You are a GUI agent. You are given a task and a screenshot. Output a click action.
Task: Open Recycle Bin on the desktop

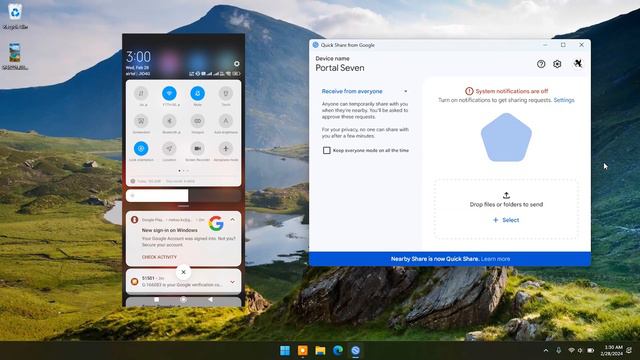(x=15, y=16)
